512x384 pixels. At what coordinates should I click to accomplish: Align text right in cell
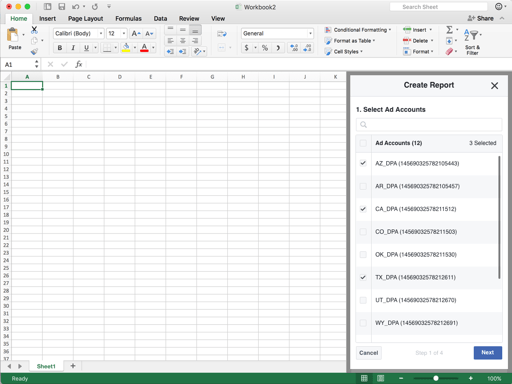tap(195, 41)
